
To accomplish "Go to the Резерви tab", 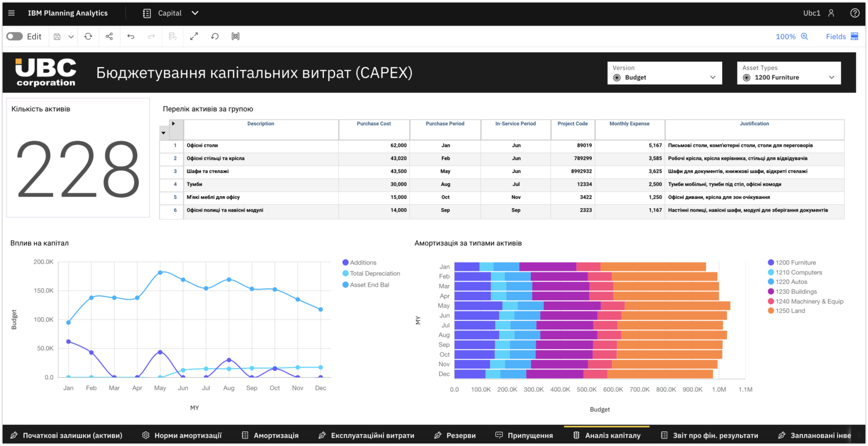I will (455, 435).
